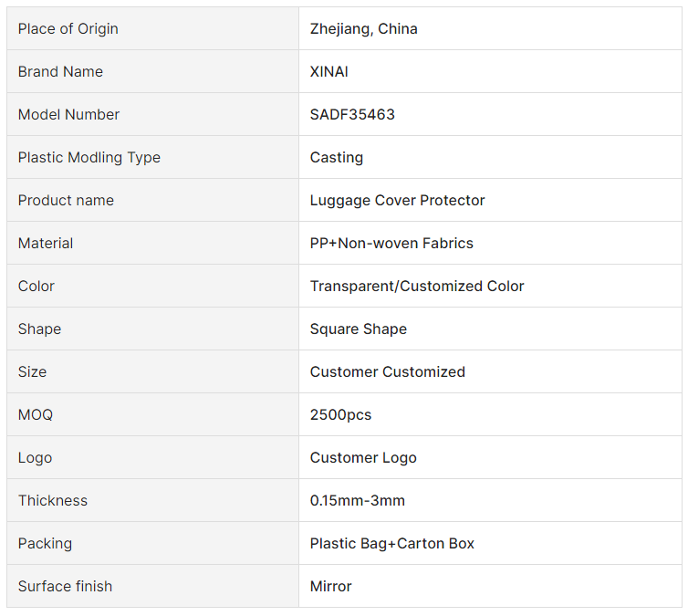Select the 'Casting' value cell
688x616 pixels.
coord(337,158)
